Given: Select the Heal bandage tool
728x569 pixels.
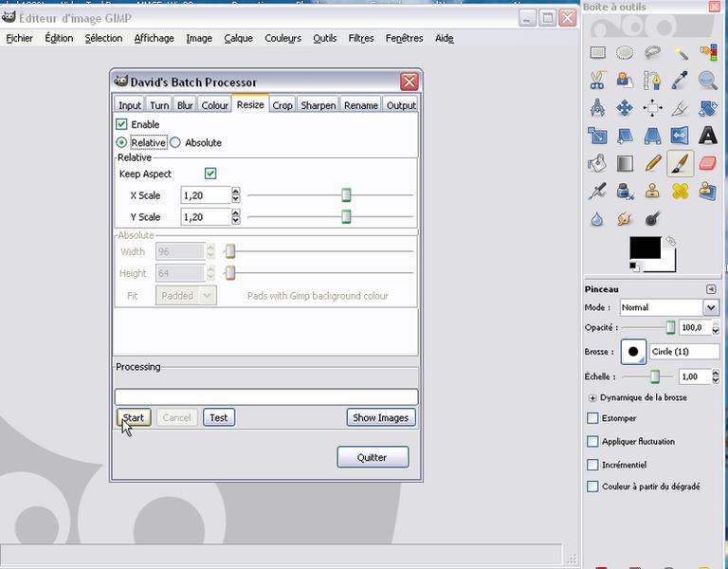Looking at the screenshot, I should coord(681,191).
